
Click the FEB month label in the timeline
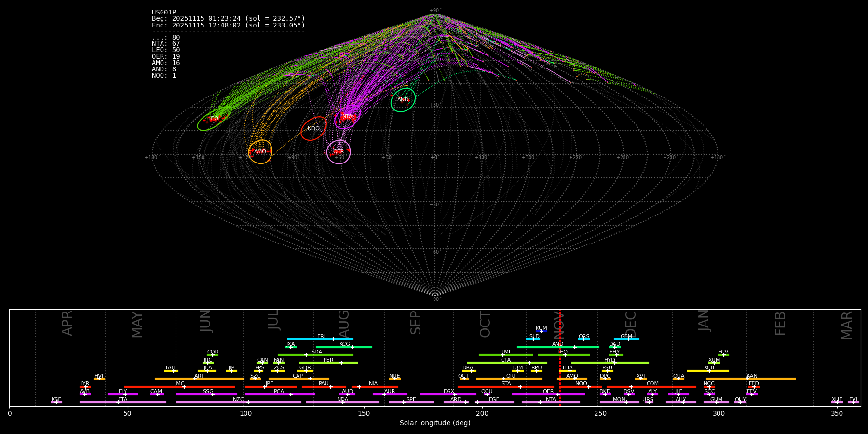click(x=780, y=324)
